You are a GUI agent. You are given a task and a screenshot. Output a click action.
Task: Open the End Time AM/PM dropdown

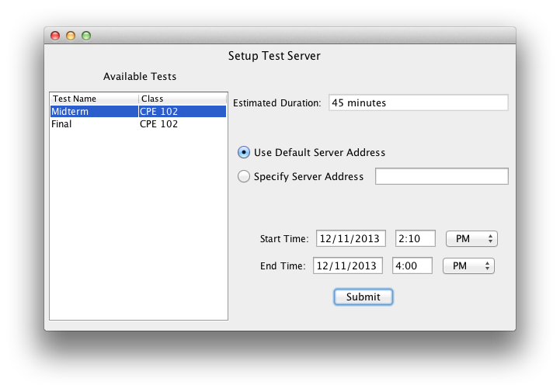point(468,265)
